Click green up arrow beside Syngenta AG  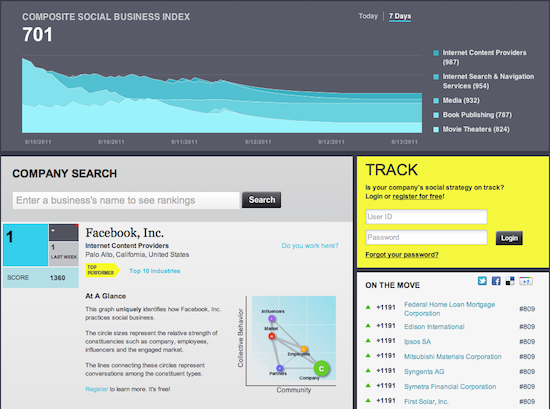tap(368, 370)
